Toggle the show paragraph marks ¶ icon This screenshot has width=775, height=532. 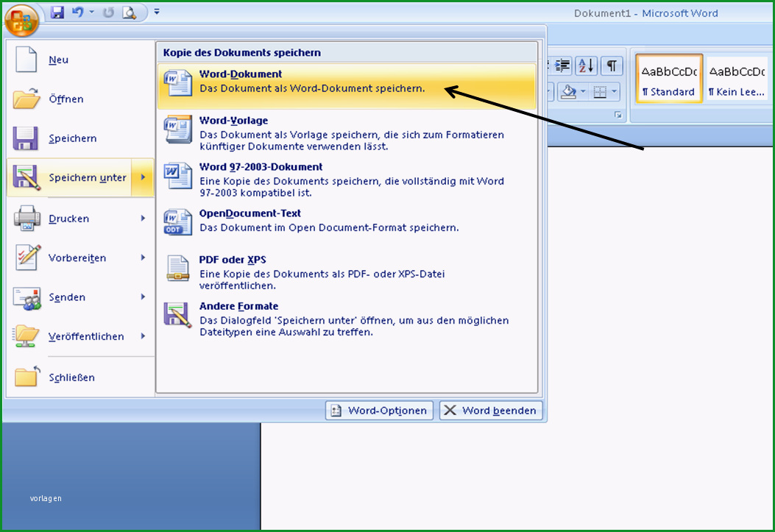click(612, 65)
